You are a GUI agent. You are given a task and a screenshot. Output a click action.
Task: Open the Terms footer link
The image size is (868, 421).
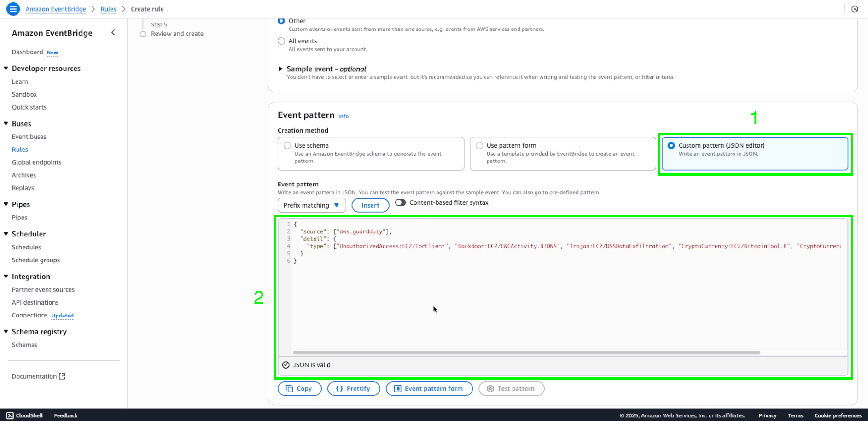coord(795,415)
